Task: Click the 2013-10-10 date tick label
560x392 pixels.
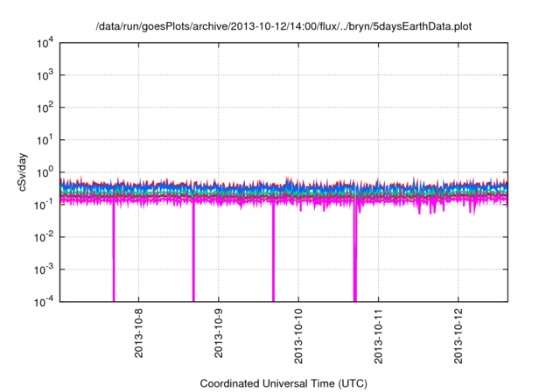Action: click(x=298, y=336)
